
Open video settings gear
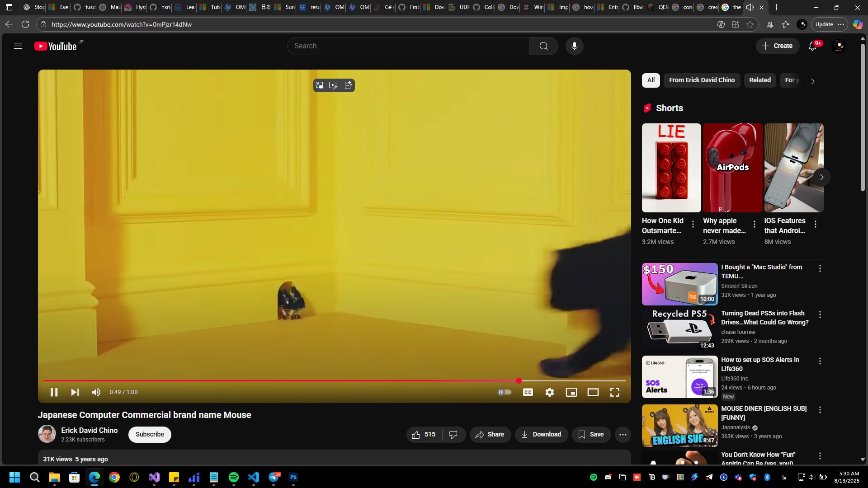pos(549,392)
